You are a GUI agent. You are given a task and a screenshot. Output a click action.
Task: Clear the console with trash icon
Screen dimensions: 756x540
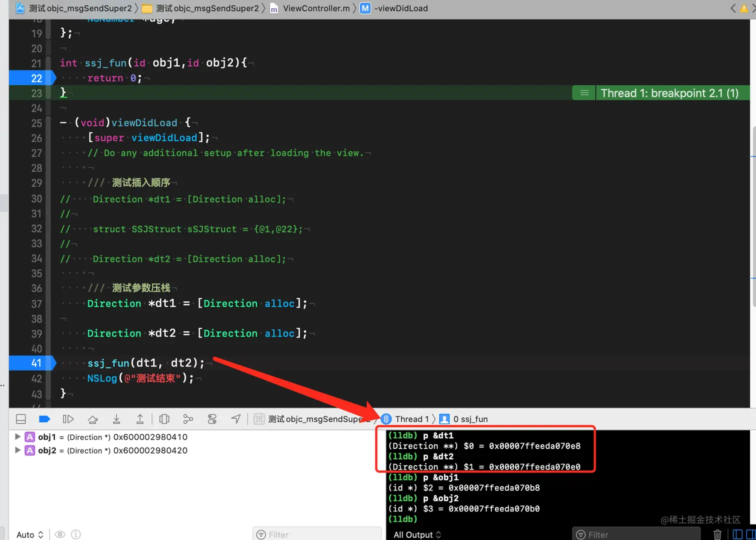tap(717, 534)
